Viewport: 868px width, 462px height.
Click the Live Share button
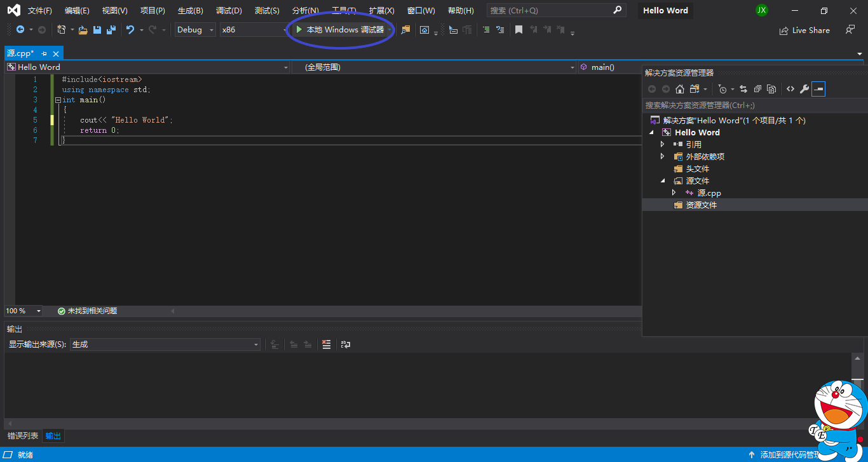804,30
